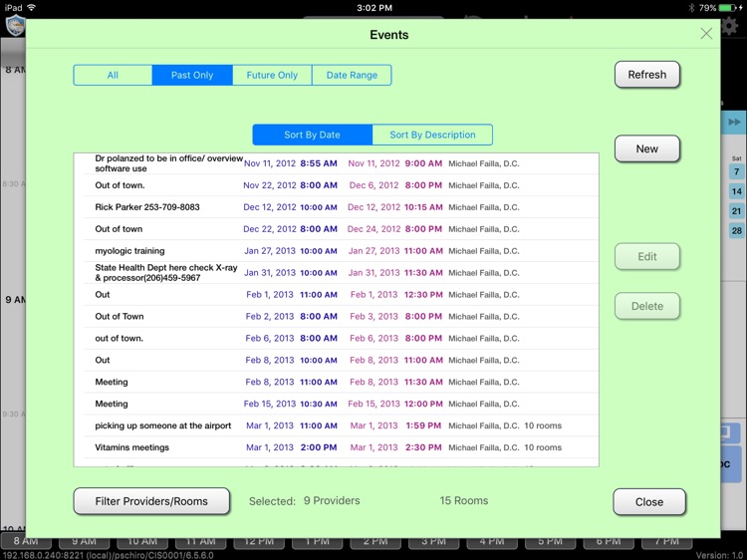747x560 pixels.
Task: Select the 'Out of town.' Nov 22, 2012 event
Action: pos(337,185)
